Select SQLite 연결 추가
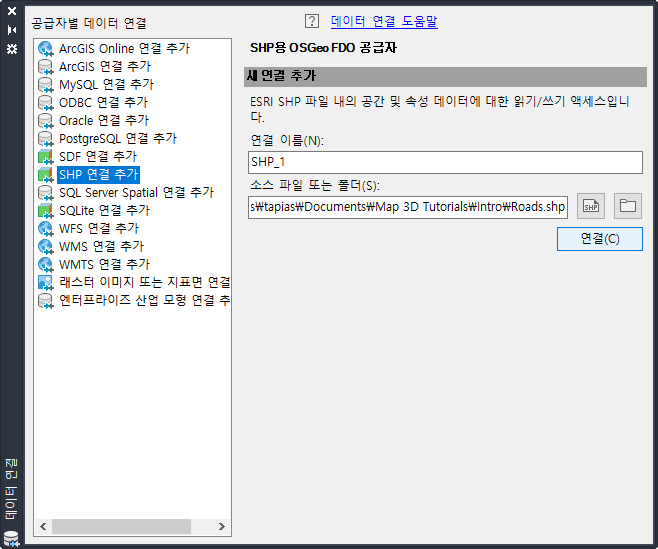 click(104, 211)
